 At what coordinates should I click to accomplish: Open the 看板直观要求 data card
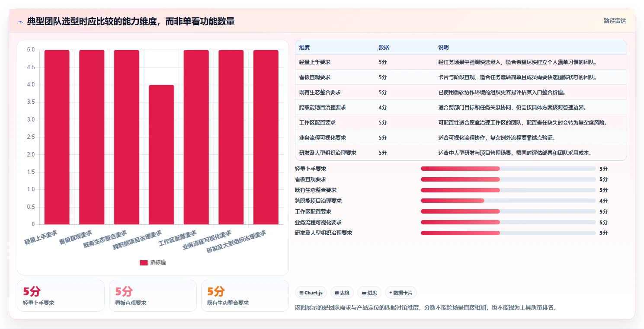tap(153, 296)
